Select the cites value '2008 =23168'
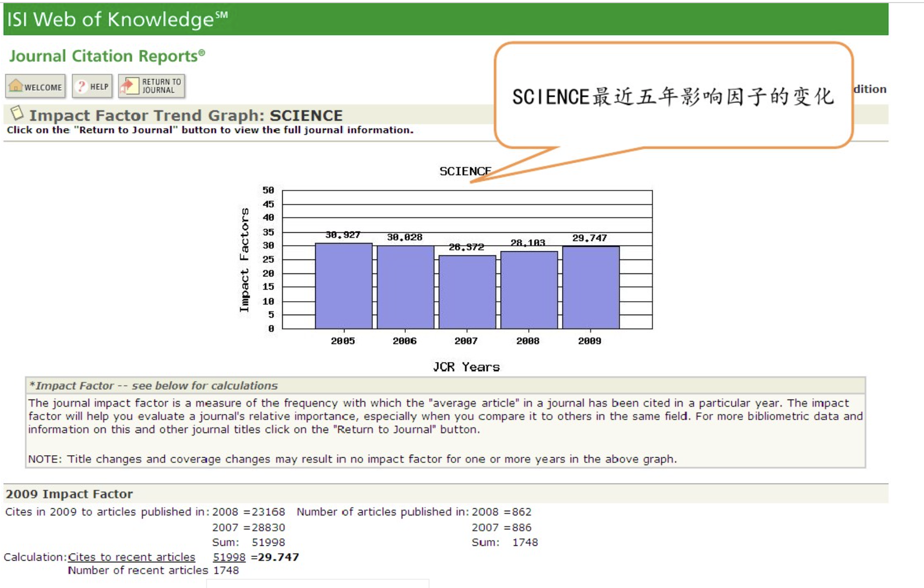This screenshot has height=588, width=924. [249, 512]
